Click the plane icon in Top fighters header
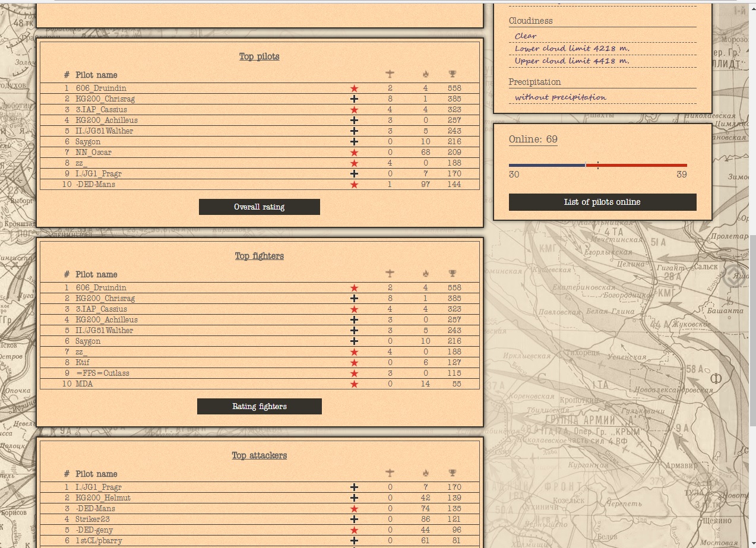 click(390, 274)
